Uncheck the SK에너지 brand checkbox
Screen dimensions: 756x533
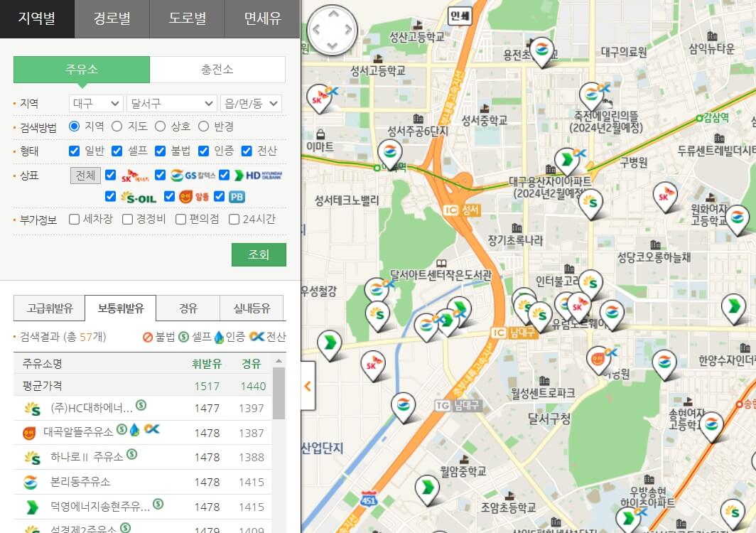(110, 175)
